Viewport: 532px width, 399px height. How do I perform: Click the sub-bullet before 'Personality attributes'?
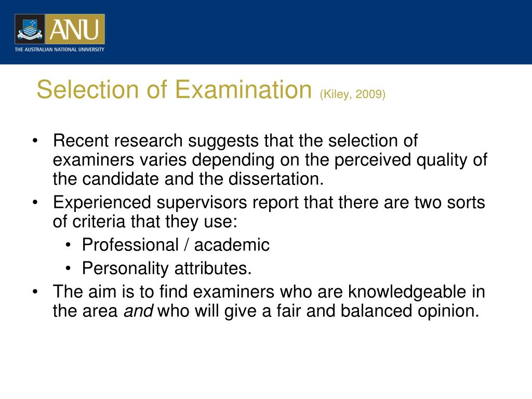pyautogui.click(x=69, y=269)
